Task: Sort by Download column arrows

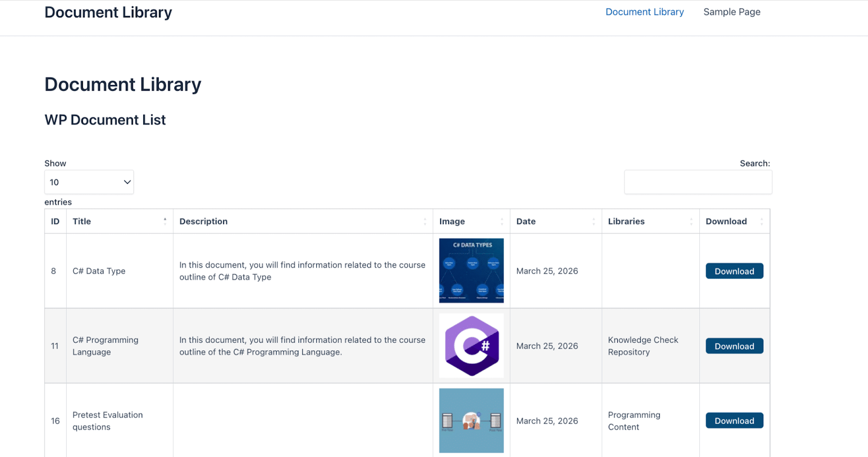Action: point(762,221)
